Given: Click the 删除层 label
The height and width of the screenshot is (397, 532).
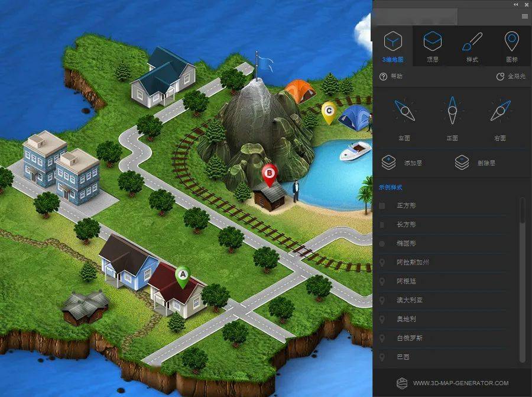Looking at the screenshot, I should pyautogui.click(x=486, y=163).
